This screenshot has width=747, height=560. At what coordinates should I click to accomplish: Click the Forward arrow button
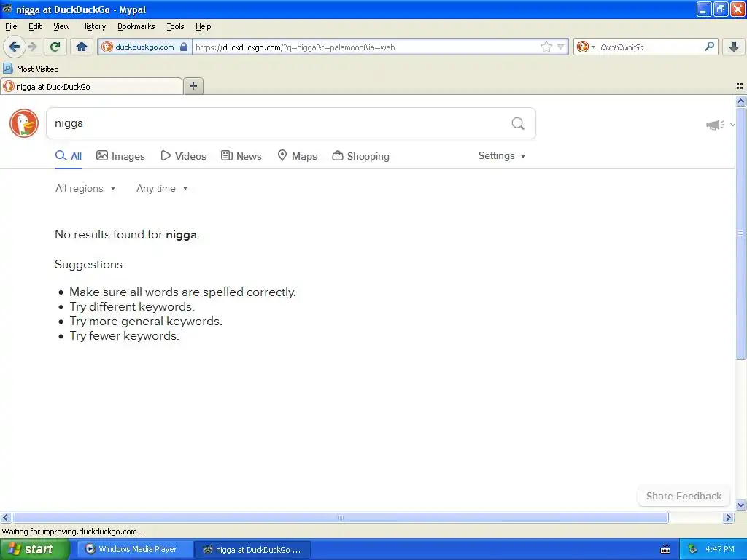tap(32, 47)
